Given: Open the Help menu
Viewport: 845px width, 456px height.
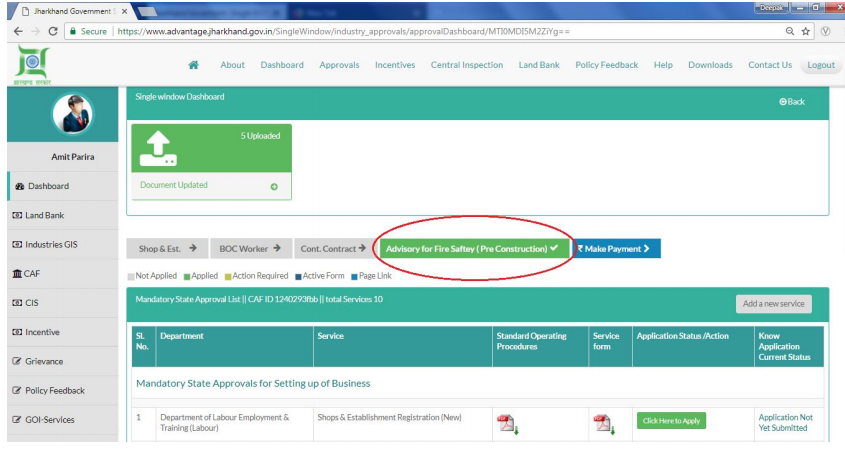Looking at the screenshot, I should 663,65.
